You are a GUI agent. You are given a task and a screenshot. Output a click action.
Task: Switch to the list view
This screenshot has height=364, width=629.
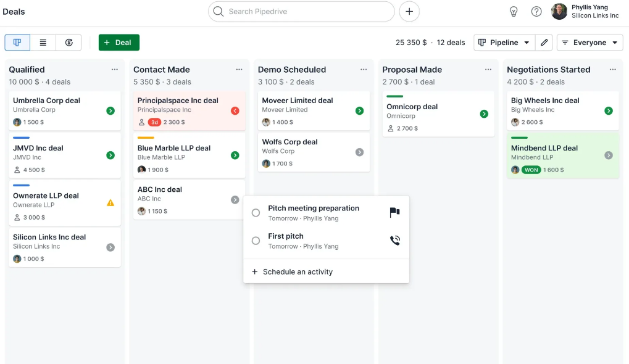(43, 43)
